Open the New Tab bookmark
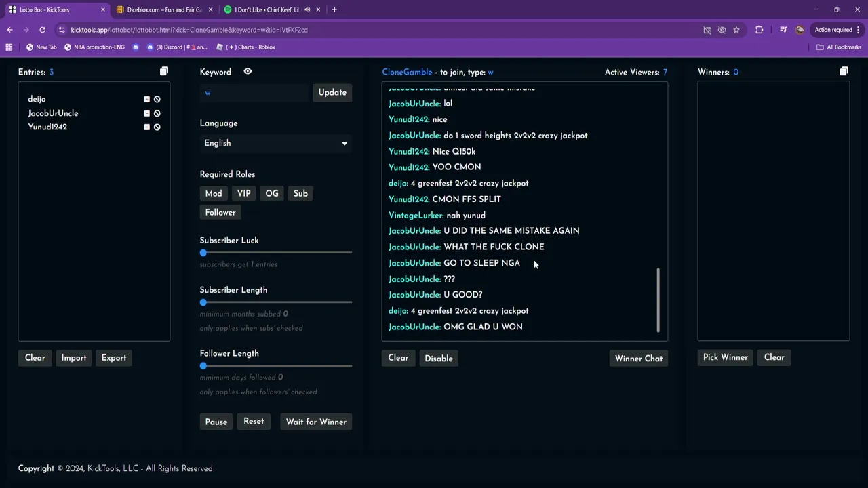Image resolution: width=868 pixels, height=488 pixels. (x=41, y=47)
